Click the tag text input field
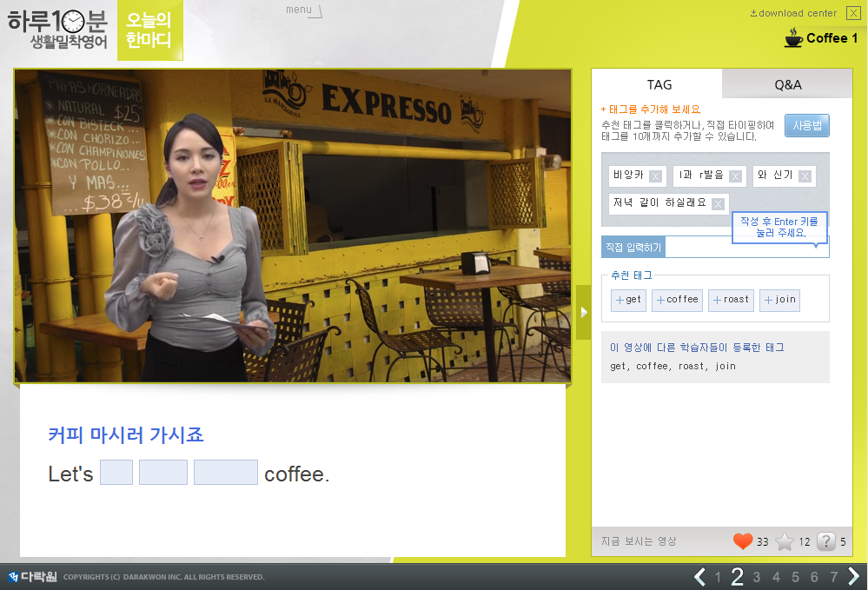Screen dimensions: 868x590 745,248
